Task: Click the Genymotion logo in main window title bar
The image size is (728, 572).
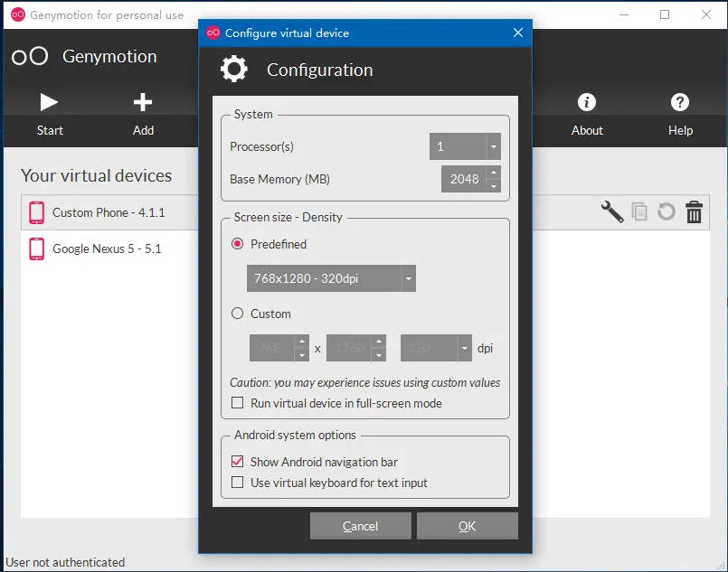Action: pos(18,14)
